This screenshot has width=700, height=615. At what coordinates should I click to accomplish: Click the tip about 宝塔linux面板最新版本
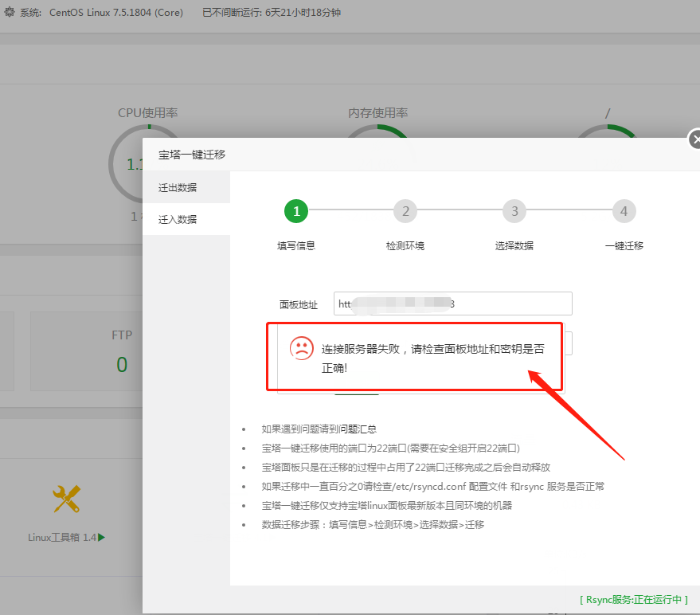pos(386,506)
